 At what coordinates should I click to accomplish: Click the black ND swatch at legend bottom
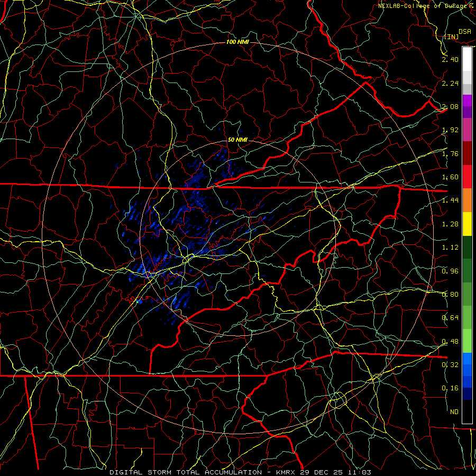tap(467, 411)
